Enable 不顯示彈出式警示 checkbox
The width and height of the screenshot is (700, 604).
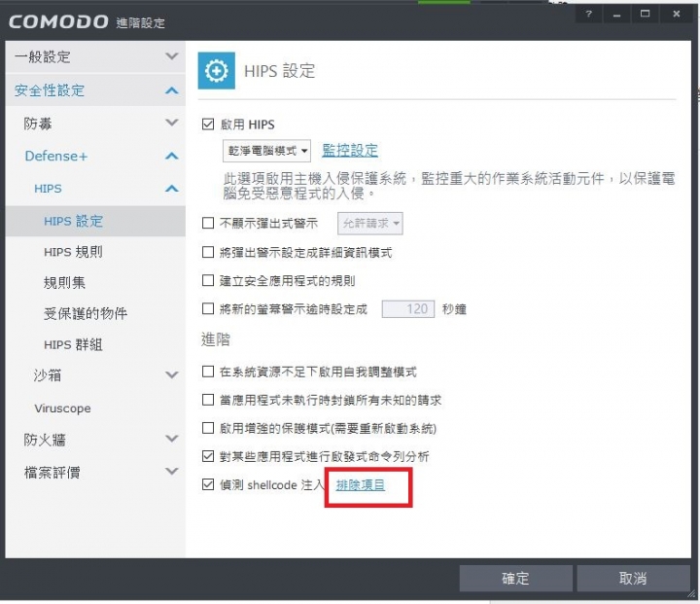208,223
